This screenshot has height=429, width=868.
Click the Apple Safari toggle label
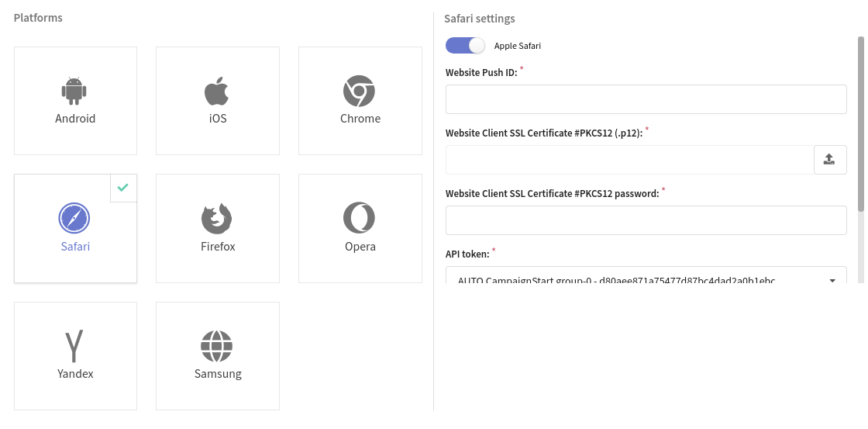(x=518, y=46)
